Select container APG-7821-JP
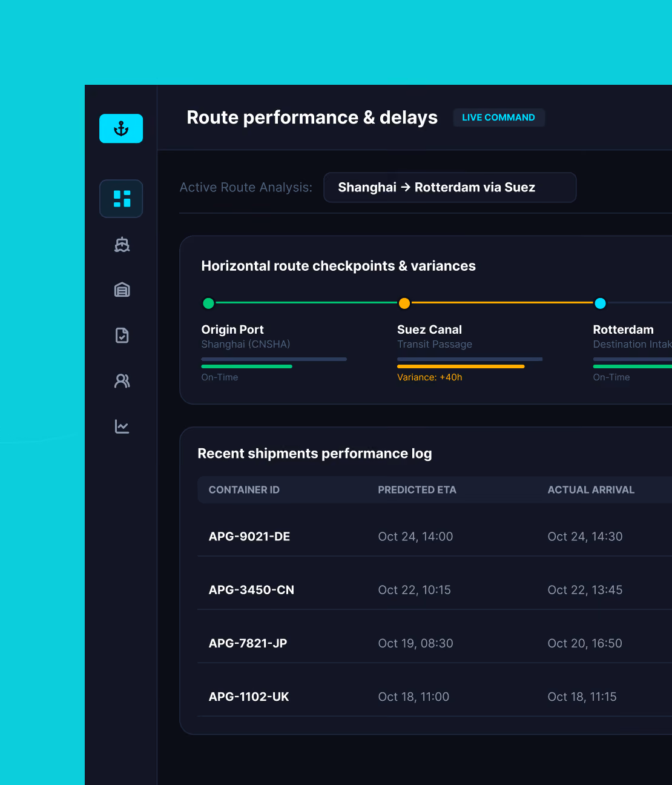Image resolution: width=672 pixels, height=785 pixels. (x=248, y=643)
